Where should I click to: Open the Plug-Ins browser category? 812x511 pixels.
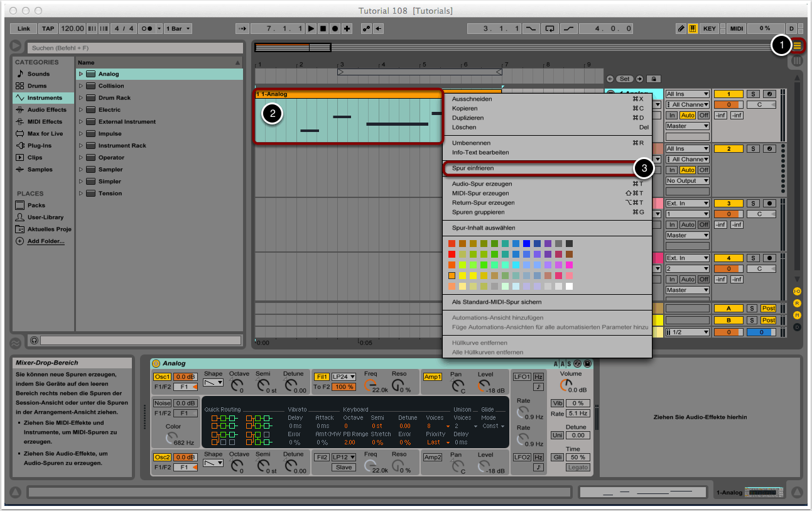(39, 146)
